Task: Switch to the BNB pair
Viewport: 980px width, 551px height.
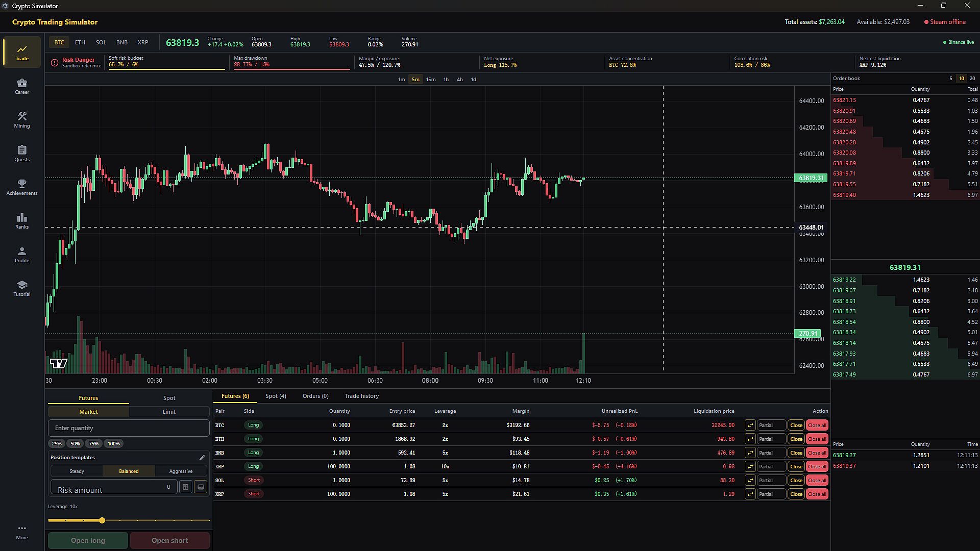Action: (122, 42)
